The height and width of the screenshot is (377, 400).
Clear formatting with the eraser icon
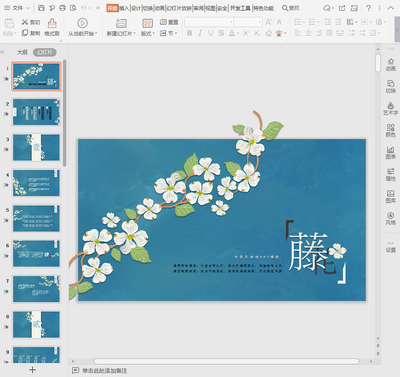pyautogui.click(x=268, y=33)
